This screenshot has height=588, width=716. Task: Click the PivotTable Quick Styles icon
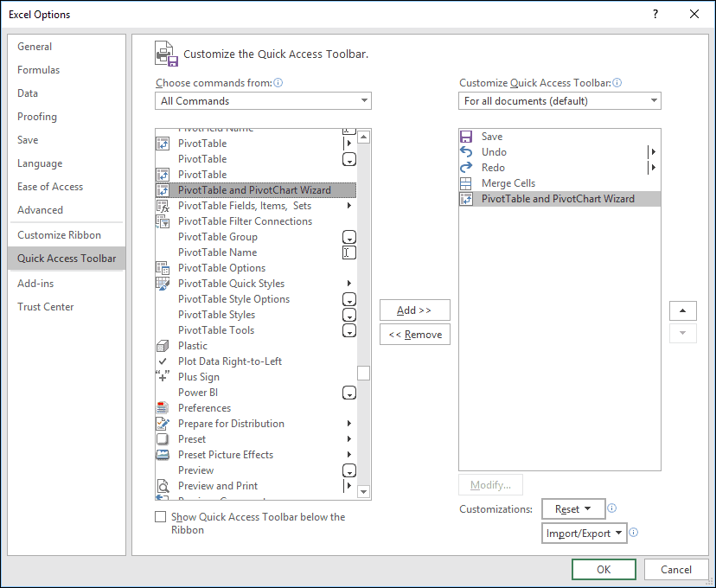point(163,284)
